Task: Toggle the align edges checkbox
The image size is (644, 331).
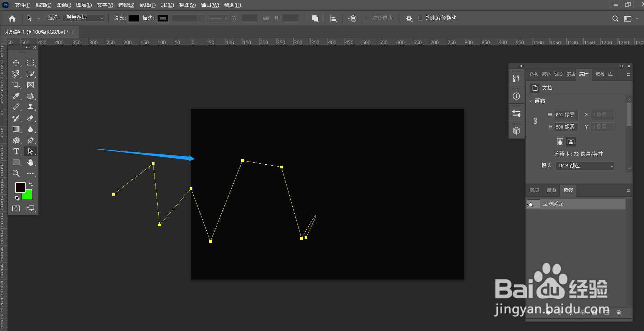Action: [367, 18]
